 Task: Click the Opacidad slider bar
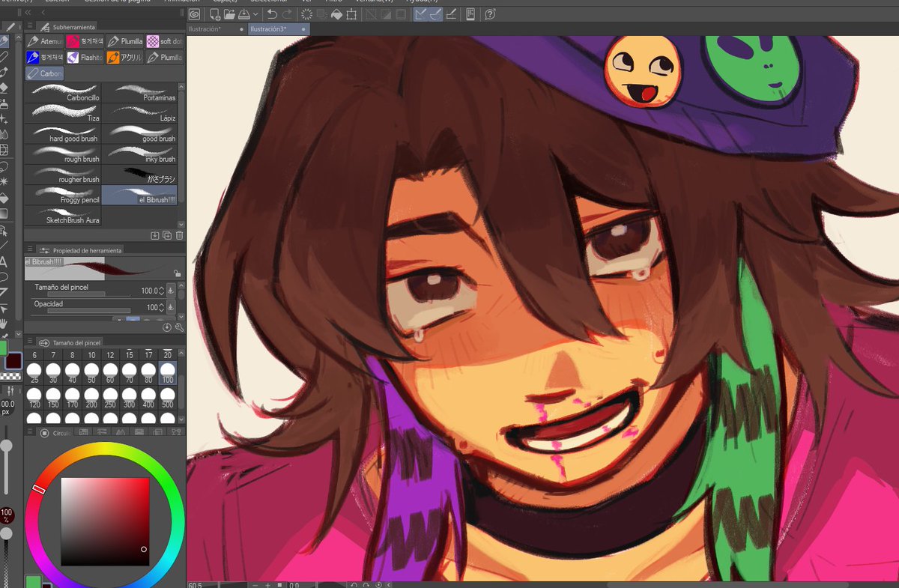coord(89,311)
